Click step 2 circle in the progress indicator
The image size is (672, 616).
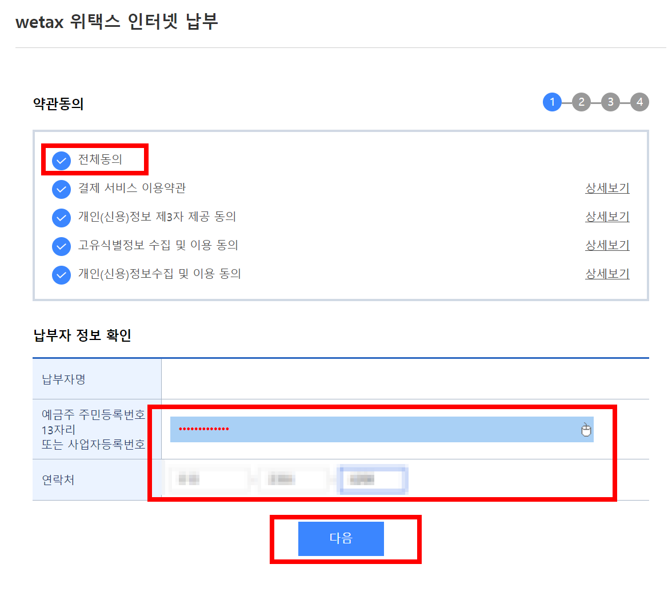581,102
